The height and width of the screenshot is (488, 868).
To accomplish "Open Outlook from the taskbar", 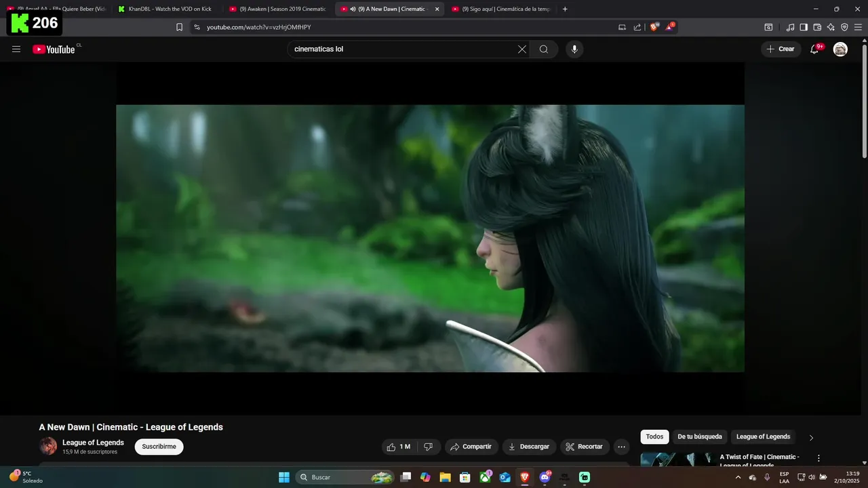I will (505, 477).
